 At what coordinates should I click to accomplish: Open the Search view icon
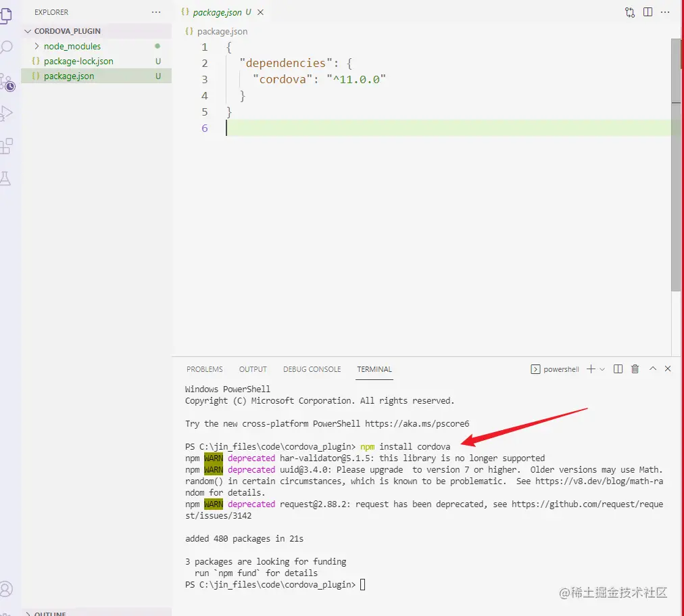point(6,47)
